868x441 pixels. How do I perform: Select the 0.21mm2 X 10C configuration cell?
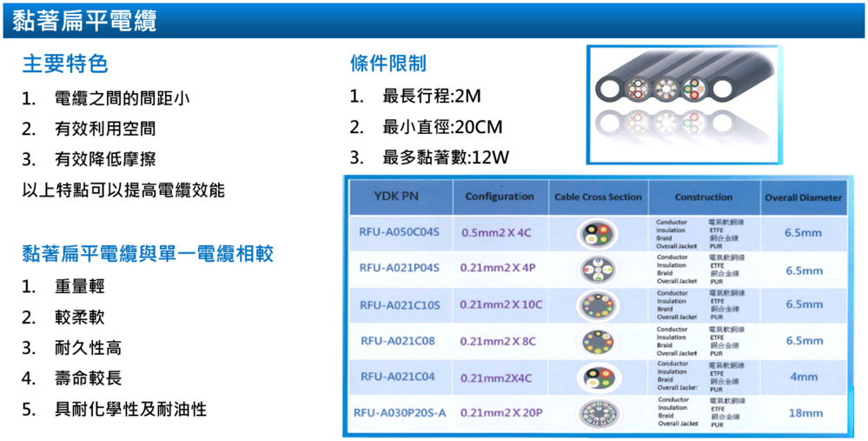click(x=500, y=305)
